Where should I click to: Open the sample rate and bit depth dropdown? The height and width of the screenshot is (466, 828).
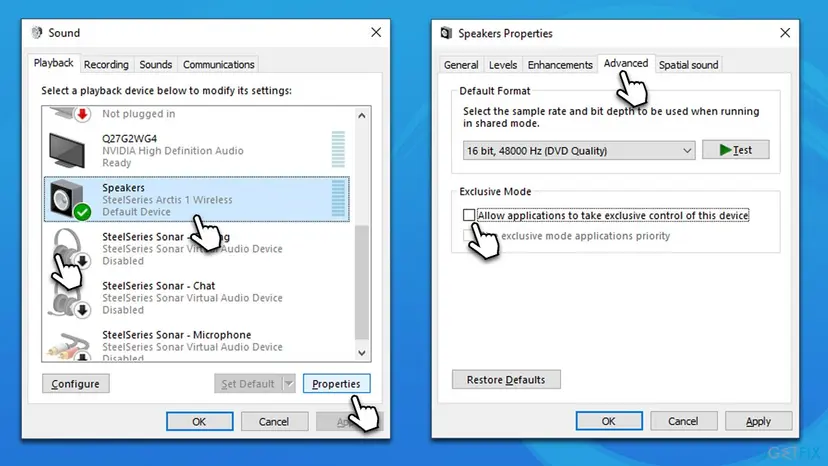[x=579, y=151]
